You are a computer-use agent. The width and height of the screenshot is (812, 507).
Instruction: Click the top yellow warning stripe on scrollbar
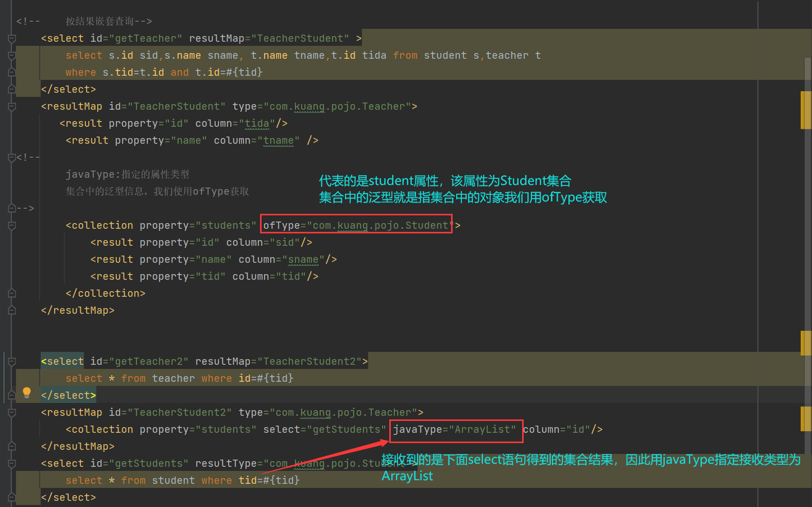pyautogui.click(x=806, y=110)
